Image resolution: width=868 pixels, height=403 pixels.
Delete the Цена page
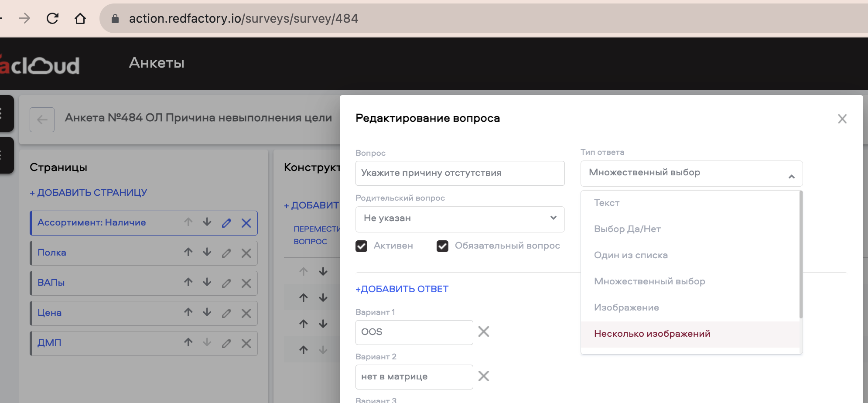click(246, 313)
